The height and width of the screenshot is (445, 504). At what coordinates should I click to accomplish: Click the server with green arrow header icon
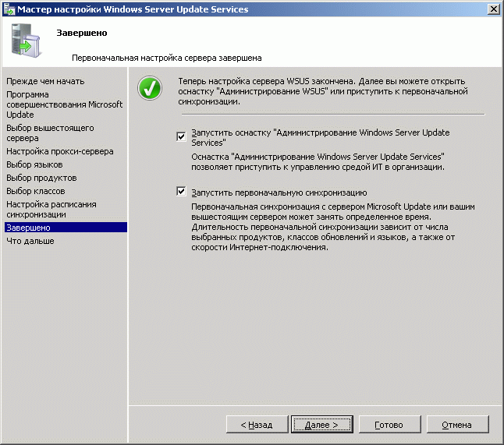coord(25,41)
